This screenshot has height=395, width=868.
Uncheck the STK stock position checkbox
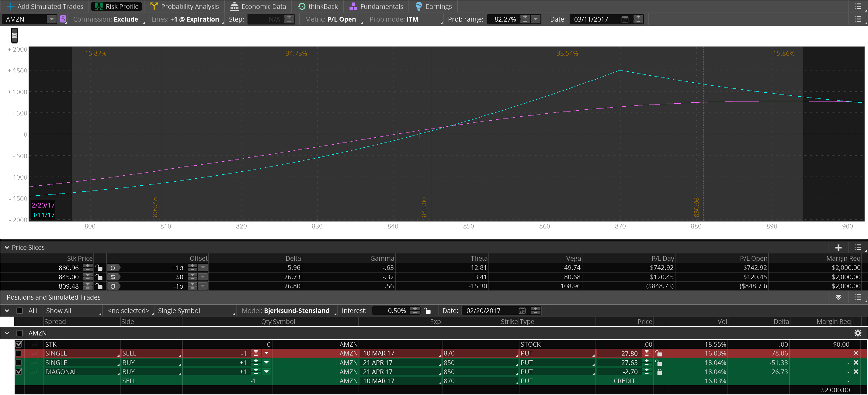(x=19, y=344)
